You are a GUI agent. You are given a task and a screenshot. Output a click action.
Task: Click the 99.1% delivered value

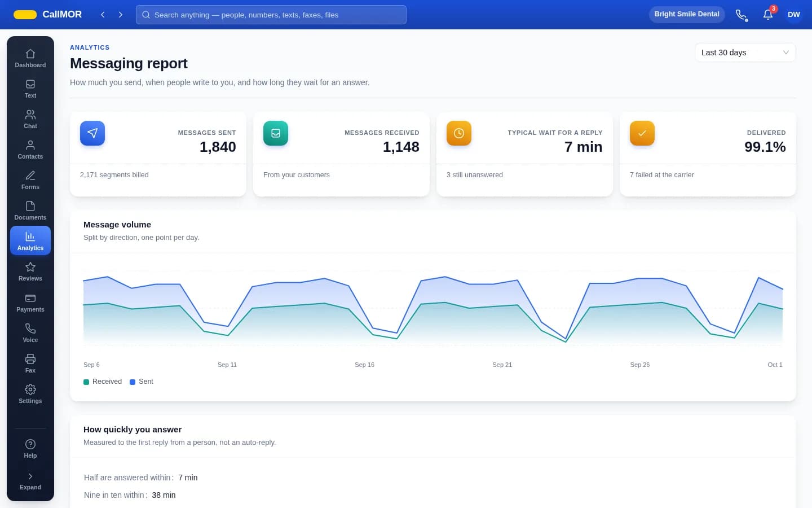click(765, 147)
